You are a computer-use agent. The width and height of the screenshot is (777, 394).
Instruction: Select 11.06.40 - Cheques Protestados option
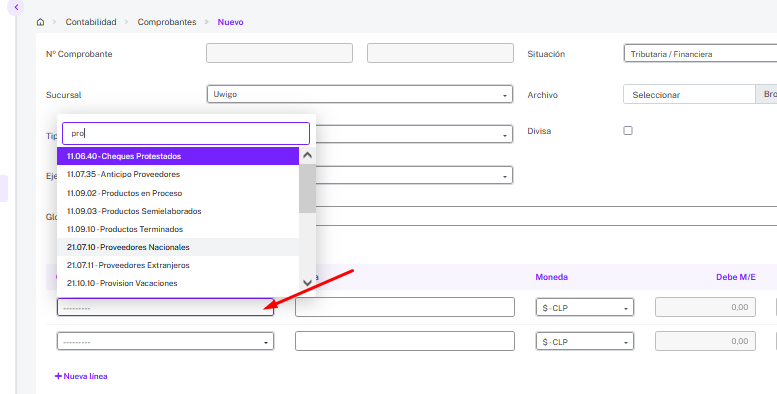point(178,156)
